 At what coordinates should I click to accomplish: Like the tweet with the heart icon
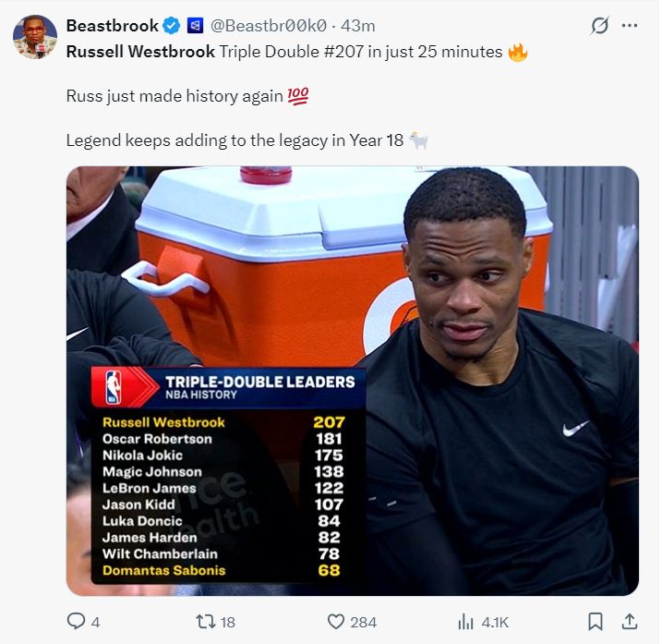click(336, 622)
